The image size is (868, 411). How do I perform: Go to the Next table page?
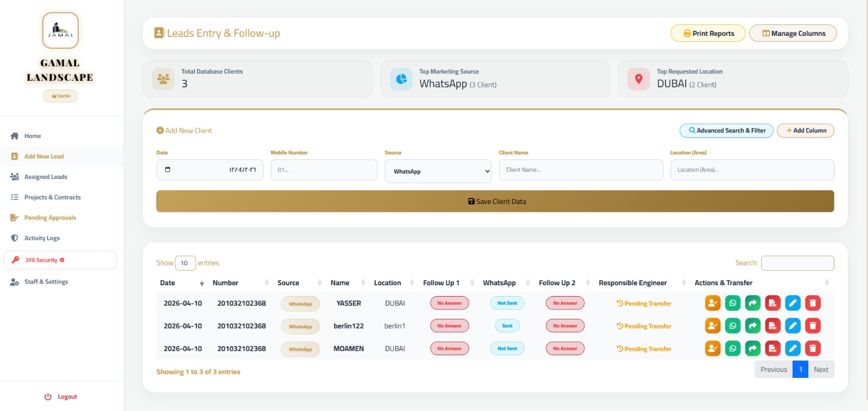(x=821, y=370)
